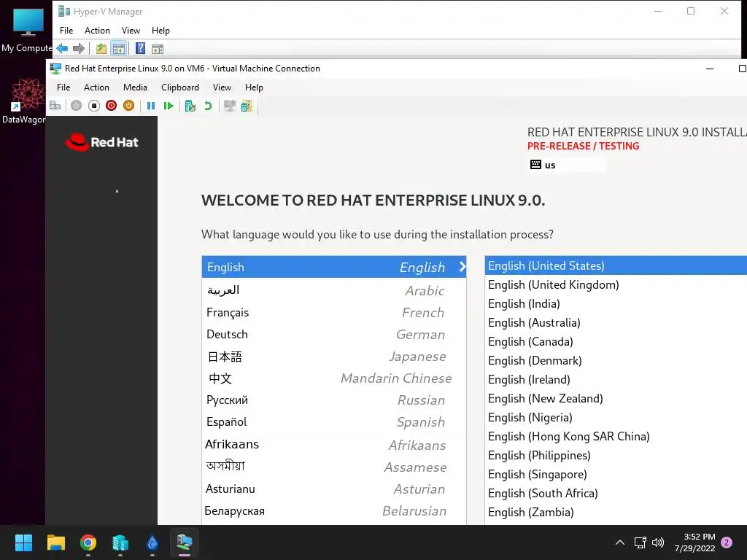Screen dimensions: 747x560
Task: Select Mandarin Chinese language row
Action: [334, 378]
